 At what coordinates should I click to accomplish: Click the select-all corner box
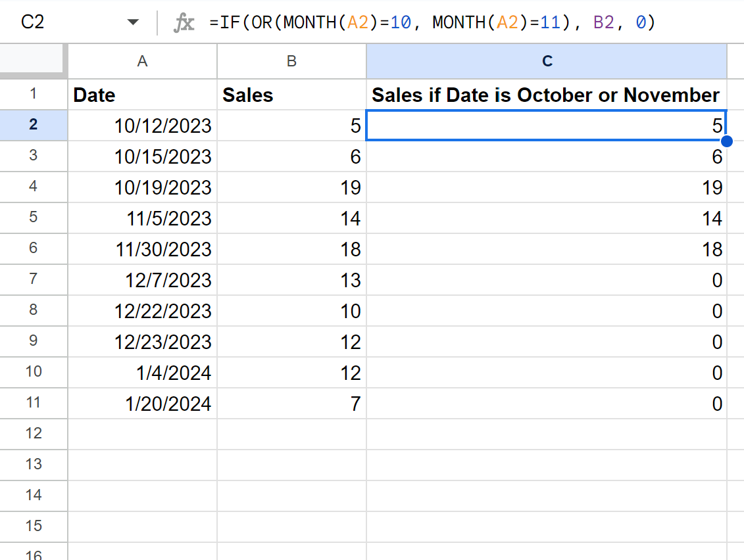point(32,58)
